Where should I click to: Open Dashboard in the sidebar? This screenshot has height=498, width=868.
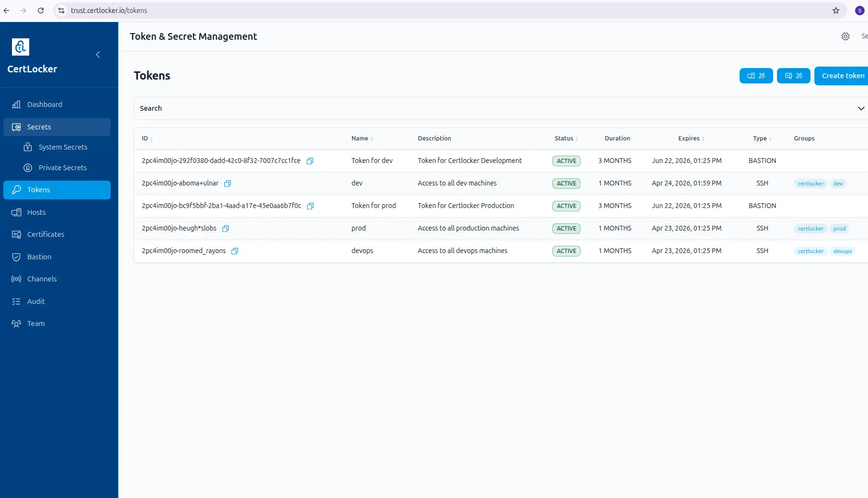pyautogui.click(x=57, y=104)
